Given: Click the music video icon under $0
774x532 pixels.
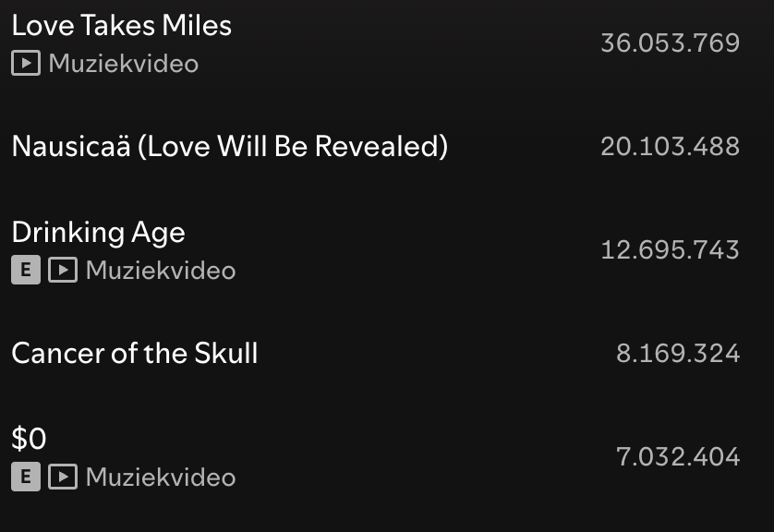Looking at the screenshot, I should tap(63, 477).
